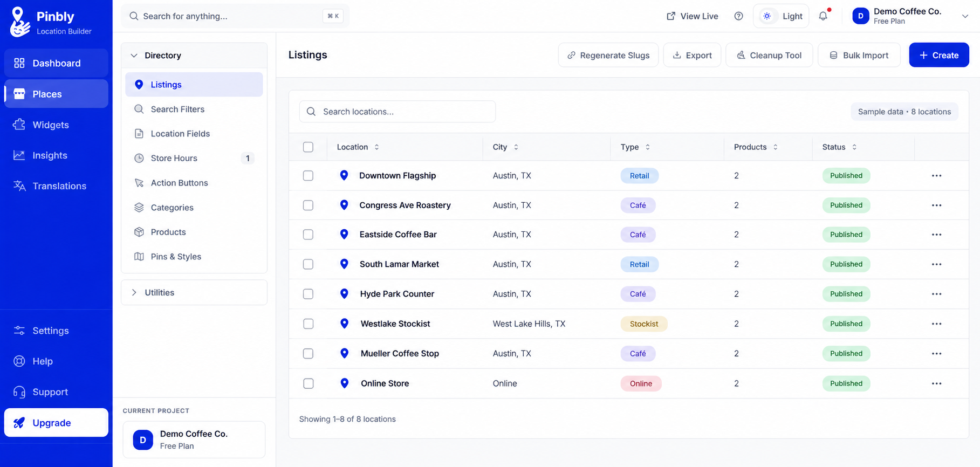Open Store Hours in Directory
This screenshot has width=980, height=467.
[194, 158]
